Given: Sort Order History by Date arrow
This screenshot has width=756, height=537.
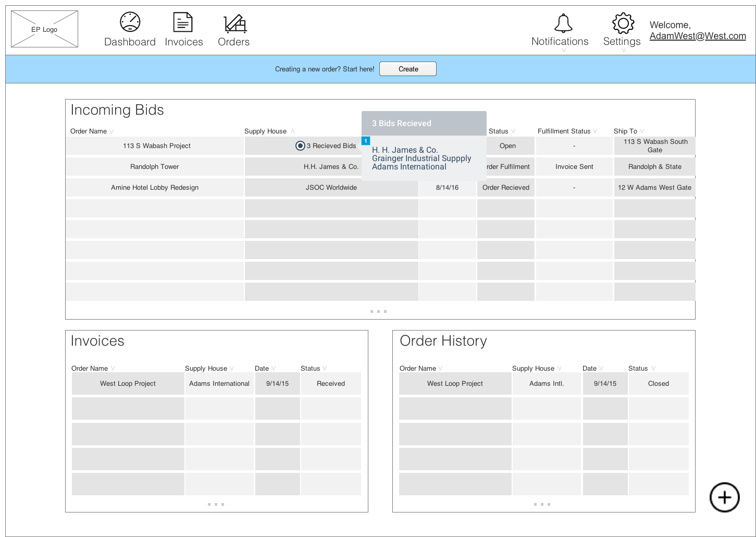Looking at the screenshot, I should (x=601, y=369).
